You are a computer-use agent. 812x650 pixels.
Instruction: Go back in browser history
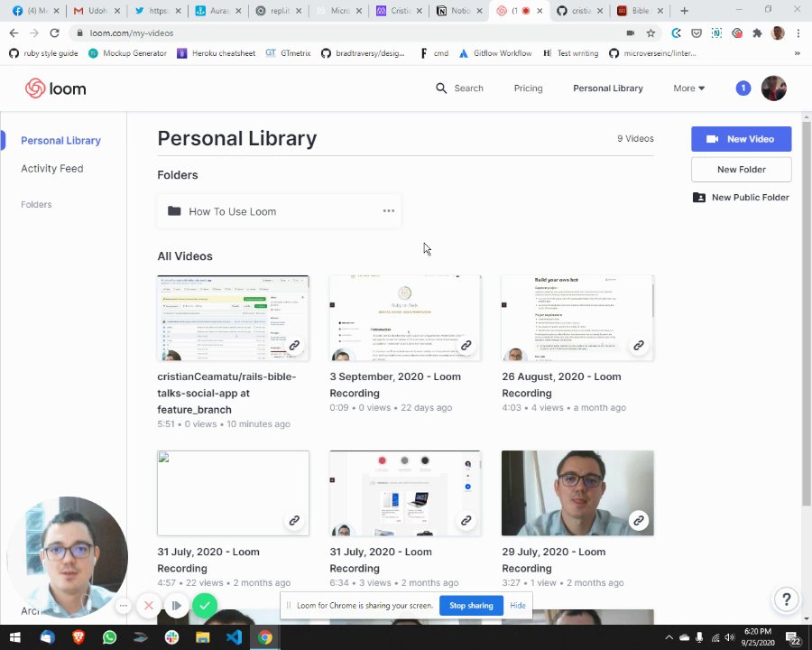tap(14, 32)
